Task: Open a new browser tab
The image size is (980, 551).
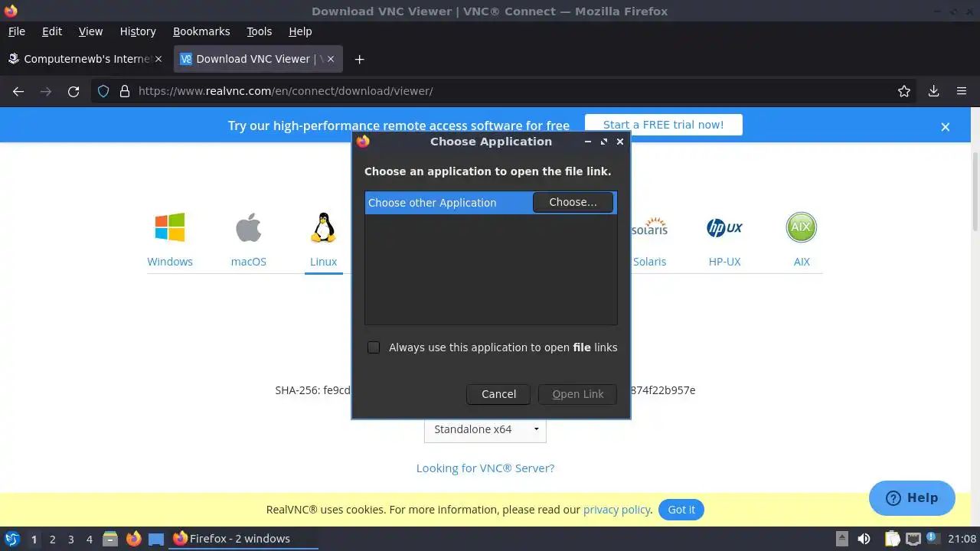Action: coord(359,59)
